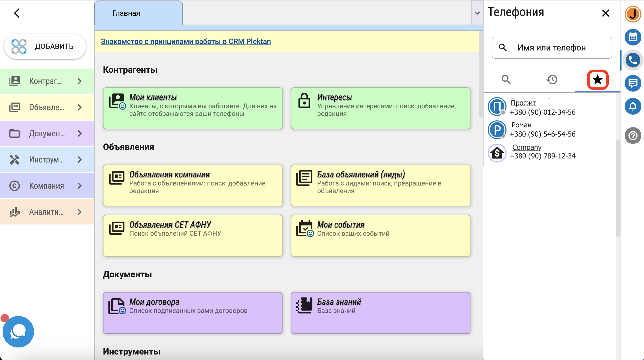This screenshot has height=360, width=644.
Task: Open the Роман contact link
Action: pyautogui.click(x=521, y=125)
